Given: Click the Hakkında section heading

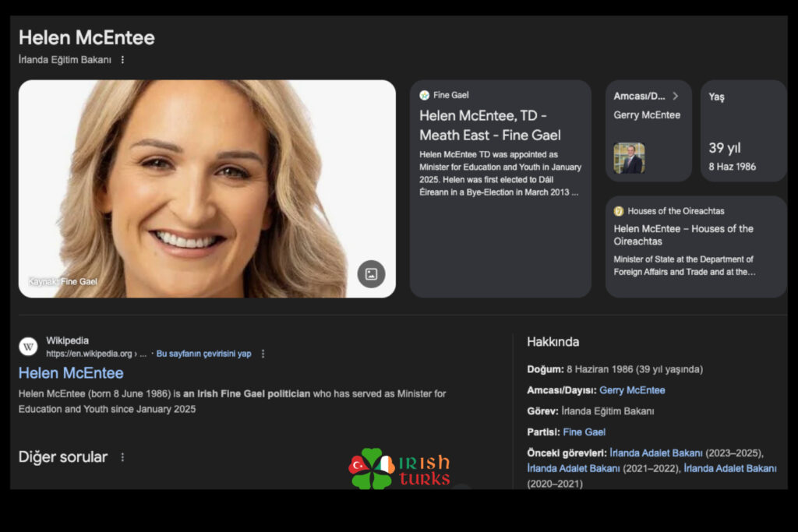Looking at the screenshot, I should 553,342.
